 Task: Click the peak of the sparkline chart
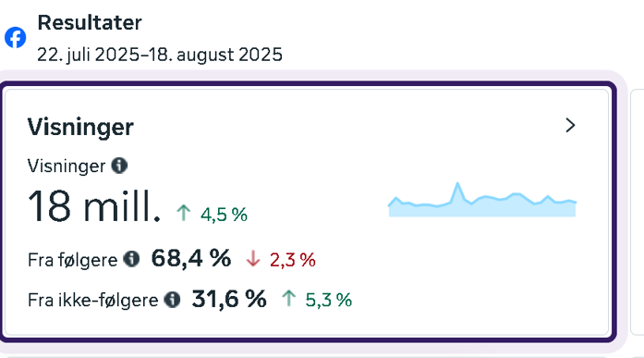click(x=457, y=184)
